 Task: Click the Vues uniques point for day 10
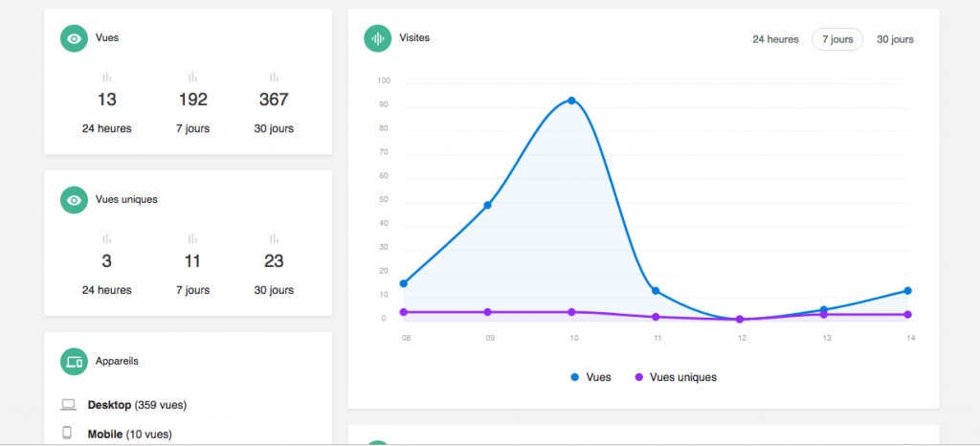[x=571, y=312]
